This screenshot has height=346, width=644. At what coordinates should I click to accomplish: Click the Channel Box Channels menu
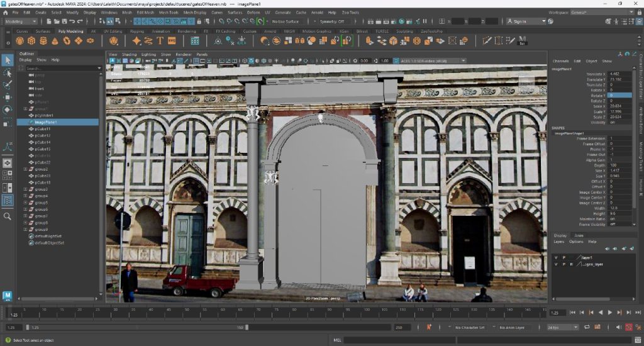tap(560, 61)
